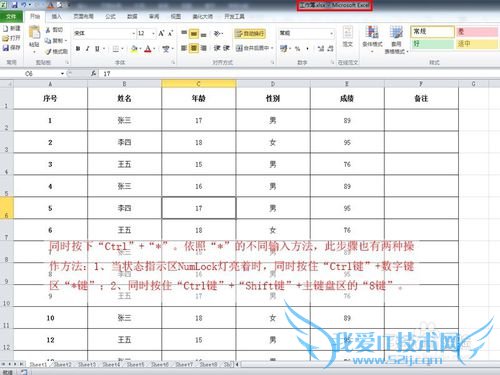The image size is (500, 375).
Task: Click the Copy icon
Action: click(x=48, y=41)
